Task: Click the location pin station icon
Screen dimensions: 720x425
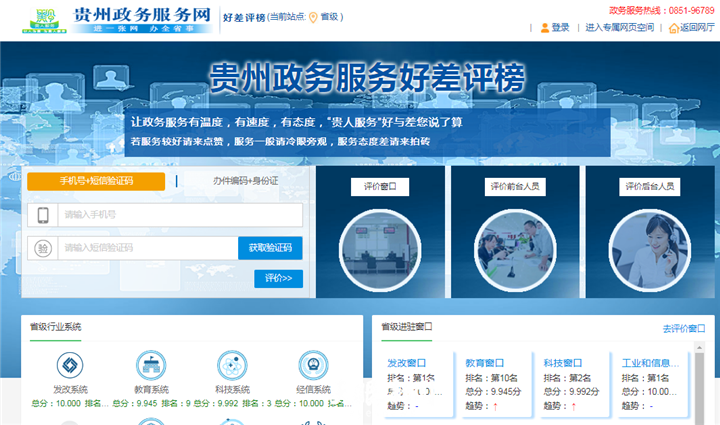Action: (313, 17)
